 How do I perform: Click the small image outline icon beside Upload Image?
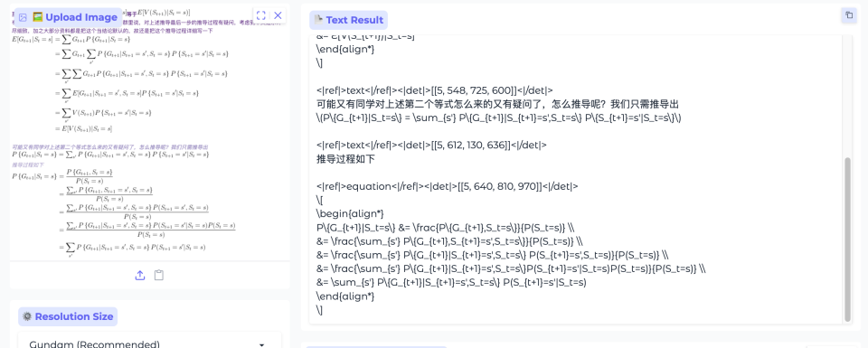23,17
